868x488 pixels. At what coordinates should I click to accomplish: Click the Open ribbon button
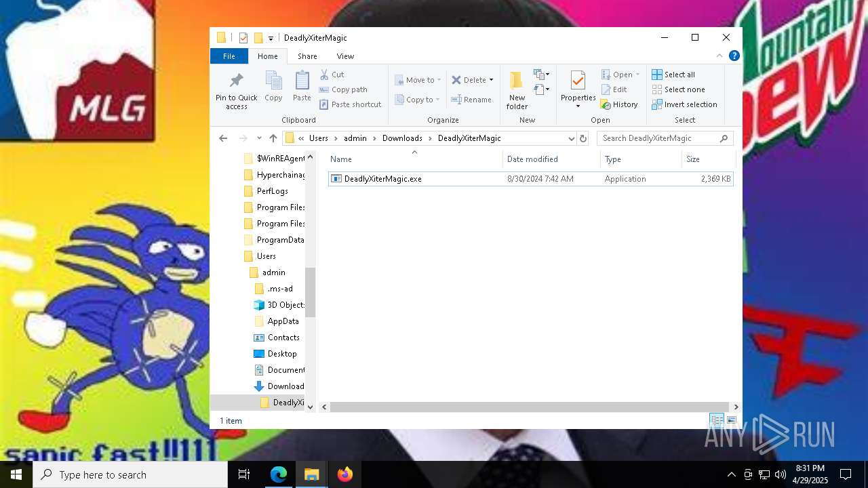620,75
